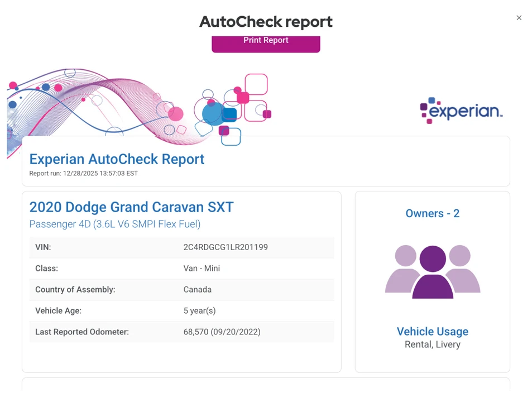The width and height of the screenshot is (532, 402).
Task: Click the Class value Van - Mini
Action: click(x=202, y=269)
